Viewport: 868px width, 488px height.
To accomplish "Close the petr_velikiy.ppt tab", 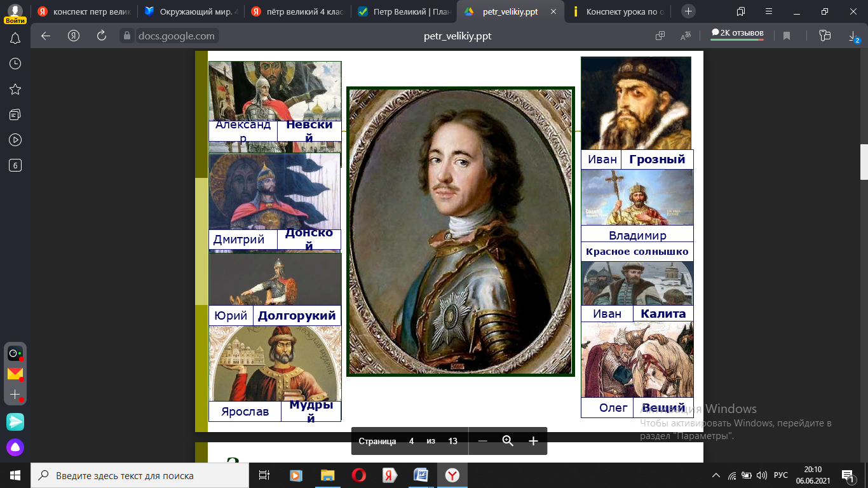I will 553,11.
